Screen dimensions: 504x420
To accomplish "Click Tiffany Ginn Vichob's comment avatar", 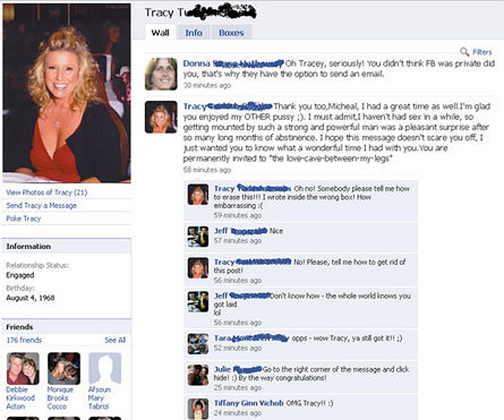I will (198, 409).
